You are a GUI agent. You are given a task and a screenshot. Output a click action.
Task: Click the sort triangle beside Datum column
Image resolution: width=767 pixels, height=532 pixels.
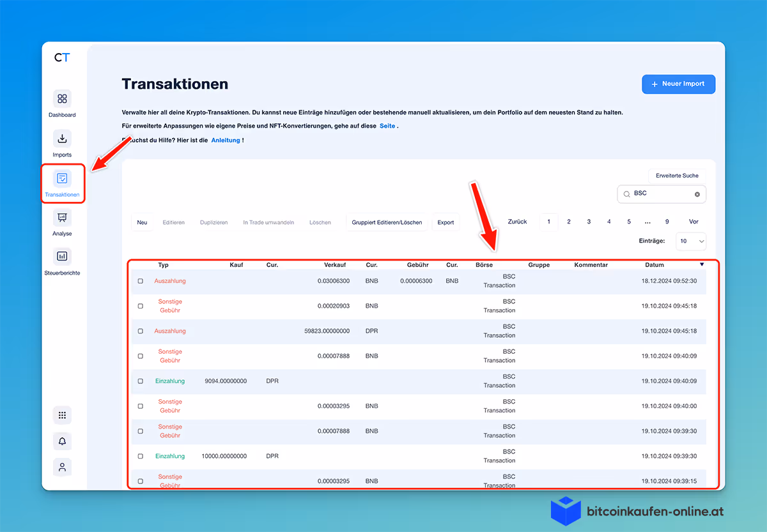[x=701, y=264]
